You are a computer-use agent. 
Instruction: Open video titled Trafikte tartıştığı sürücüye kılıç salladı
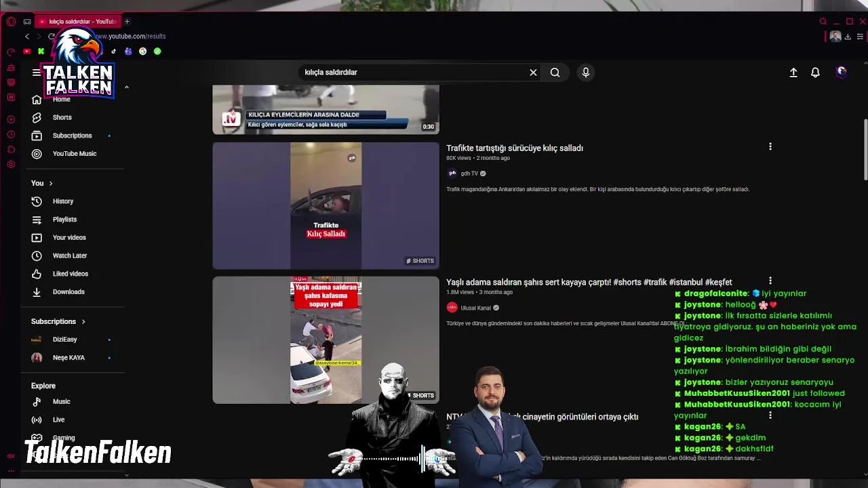tap(515, 148)
